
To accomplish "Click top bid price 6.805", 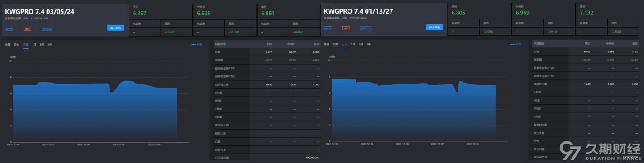I will tap(459, 14).
